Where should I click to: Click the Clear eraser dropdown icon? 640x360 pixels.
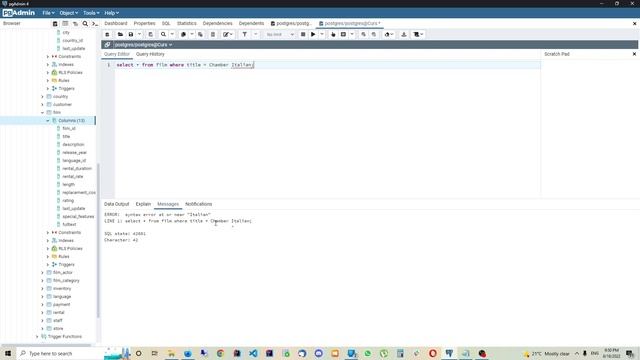389,34
